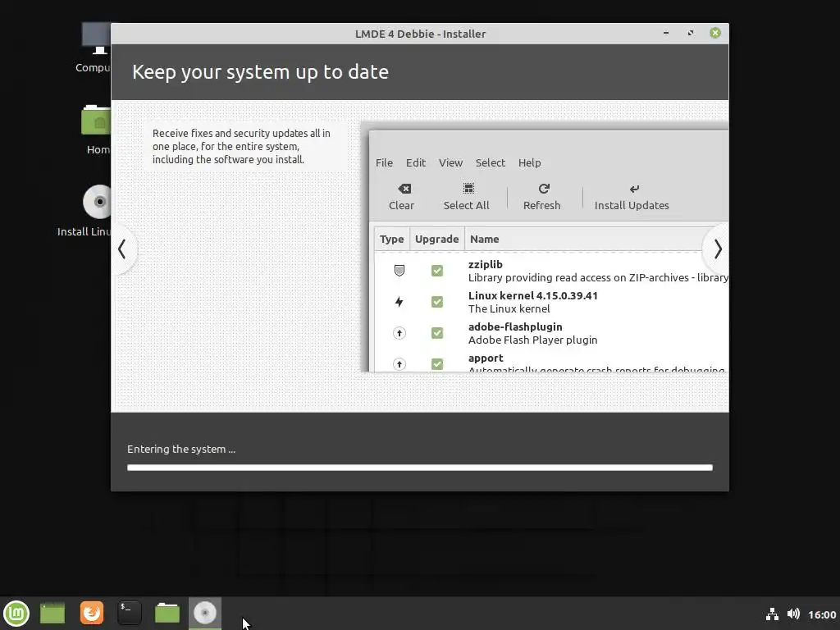Click the 'apport' package name

click(486, 358)
